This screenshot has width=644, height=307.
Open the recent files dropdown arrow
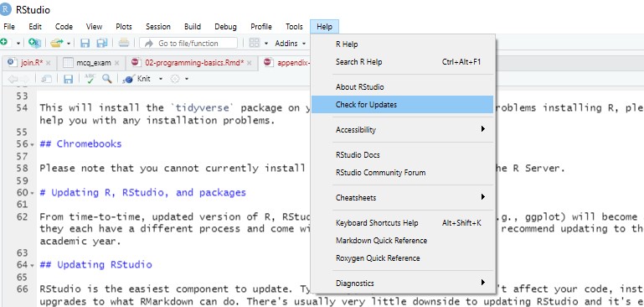(69, 44)
